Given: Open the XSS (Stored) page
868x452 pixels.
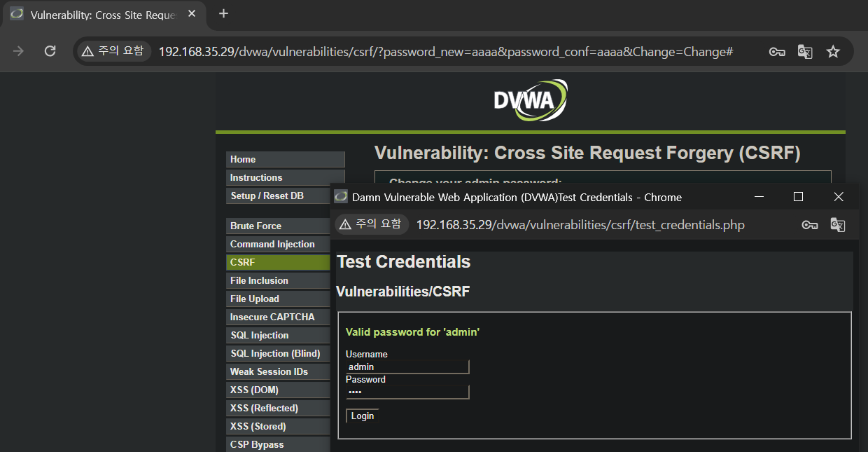Looking at the screenshot, I should pyautogui.click(x=278, y=426).
